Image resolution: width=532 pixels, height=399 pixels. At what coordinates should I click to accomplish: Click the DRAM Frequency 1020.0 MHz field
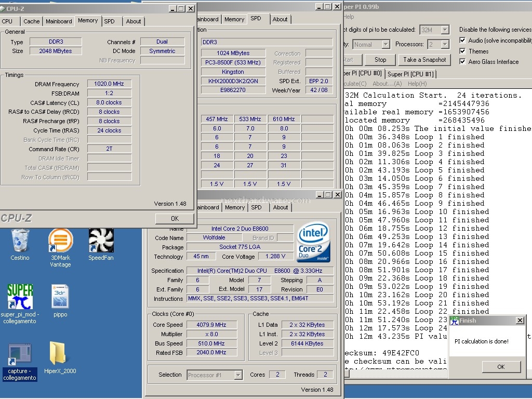[109, 84]
